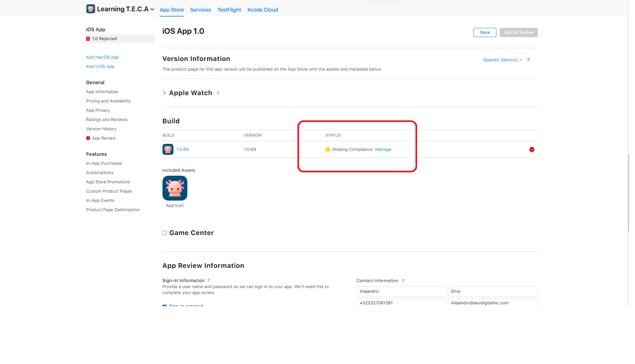Click the first name field containing Alejandro

coord(401,291)
